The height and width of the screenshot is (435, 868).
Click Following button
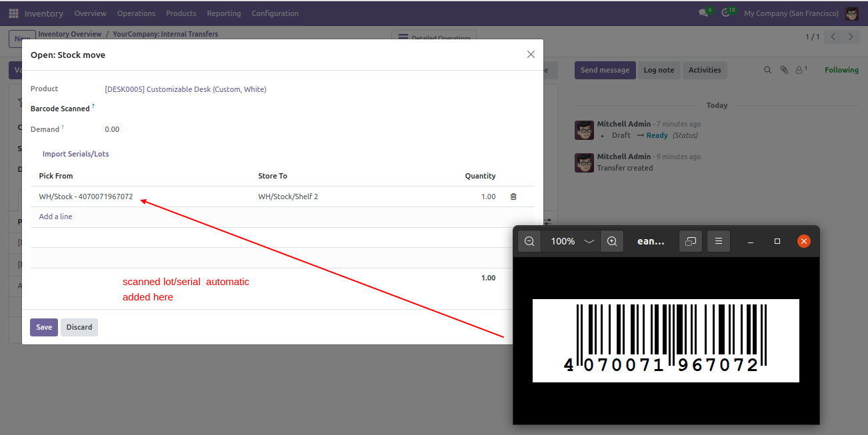pyautogui.click(x=841, y=70)
